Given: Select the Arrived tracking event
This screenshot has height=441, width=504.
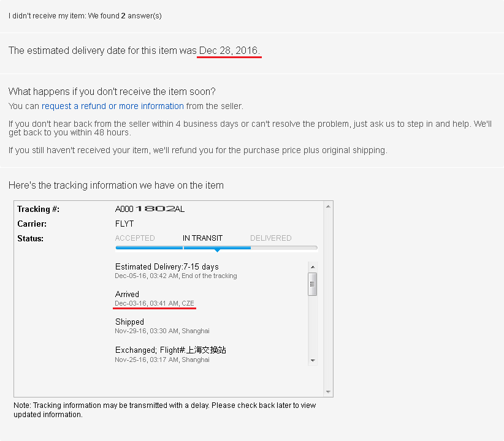Looking at the screenshot, I should [x=127, y=295].
